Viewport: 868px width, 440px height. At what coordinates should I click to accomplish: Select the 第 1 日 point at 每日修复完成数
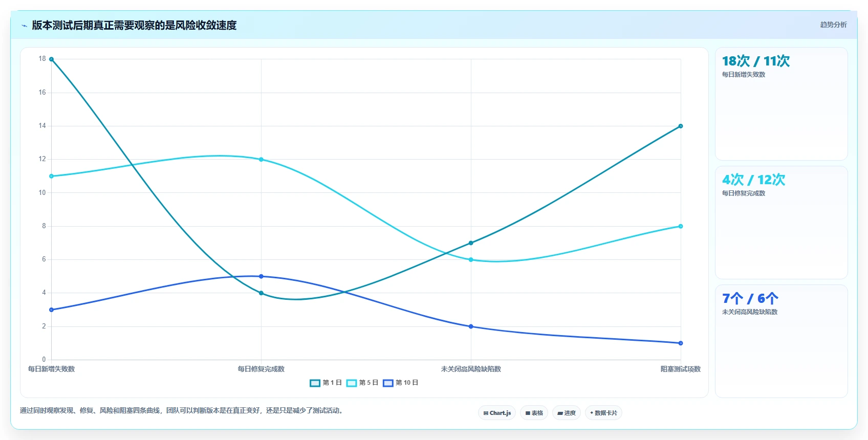pyautogui.click(x=261, y=293)
